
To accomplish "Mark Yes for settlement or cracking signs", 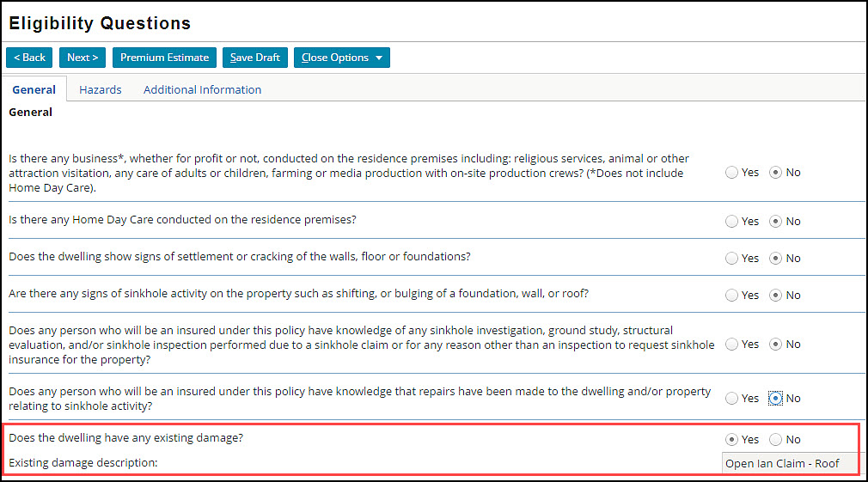I will [732, 259].
